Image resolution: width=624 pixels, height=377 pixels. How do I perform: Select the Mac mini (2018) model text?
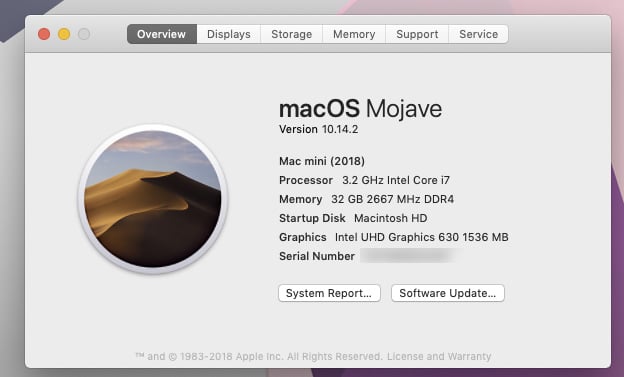coord(322,161)
